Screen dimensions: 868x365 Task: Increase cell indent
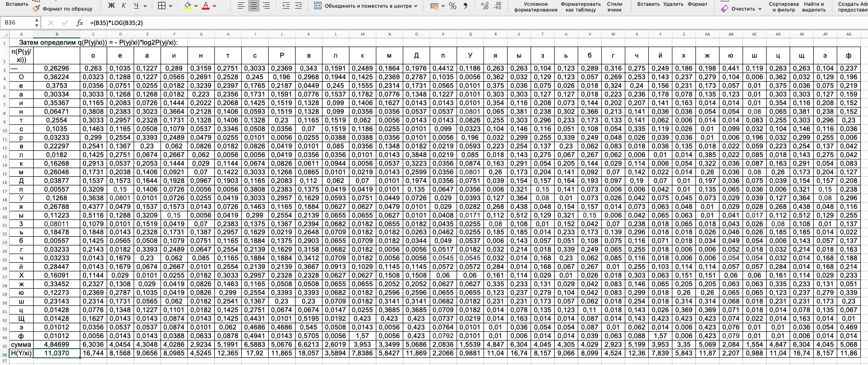tap(298, 6)
